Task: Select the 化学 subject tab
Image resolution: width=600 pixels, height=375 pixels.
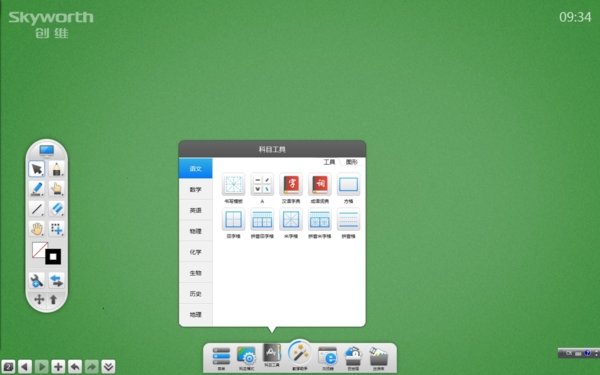Action: tap(196, 252)
